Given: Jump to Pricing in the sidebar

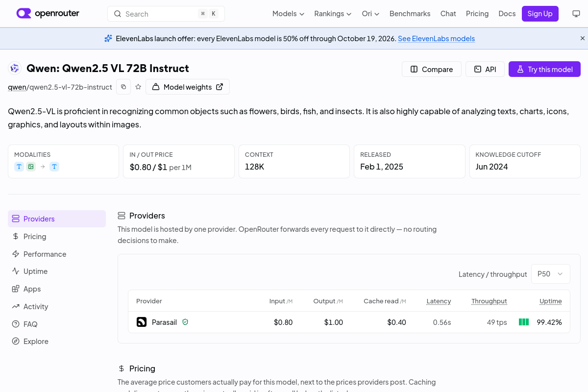Looking at the screenshot, I should pos(57,237).
